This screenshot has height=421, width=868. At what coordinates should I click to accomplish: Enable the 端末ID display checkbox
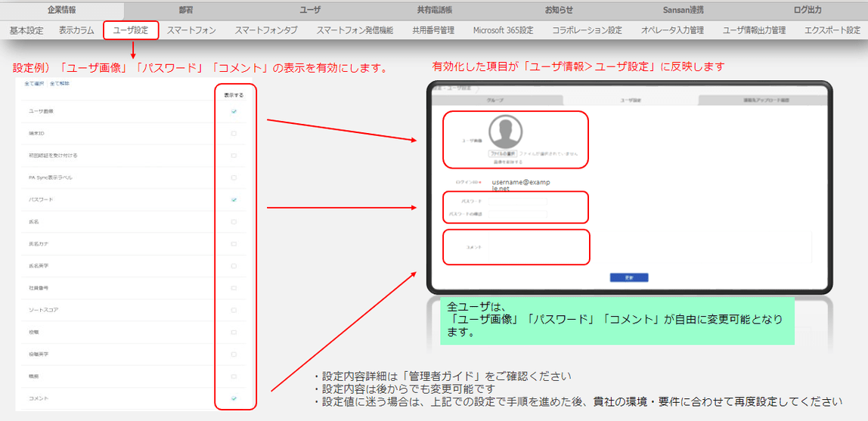[x=234, y=134]
